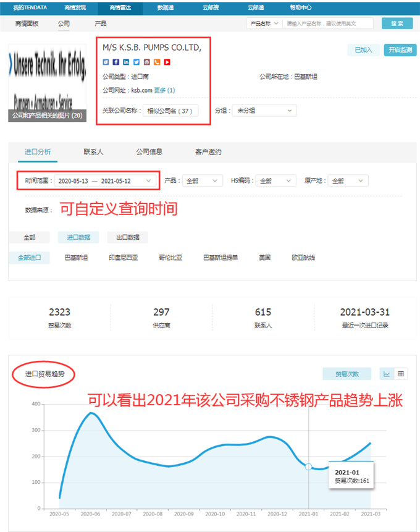Click the 开启监测 button

coord(400,50)
